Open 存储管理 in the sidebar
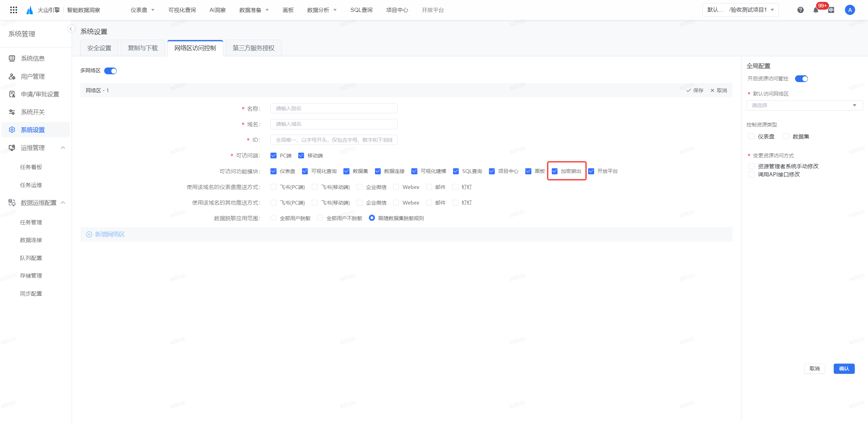Image resolution: width=868 pixels, height=425 pixels. point(31,275)
